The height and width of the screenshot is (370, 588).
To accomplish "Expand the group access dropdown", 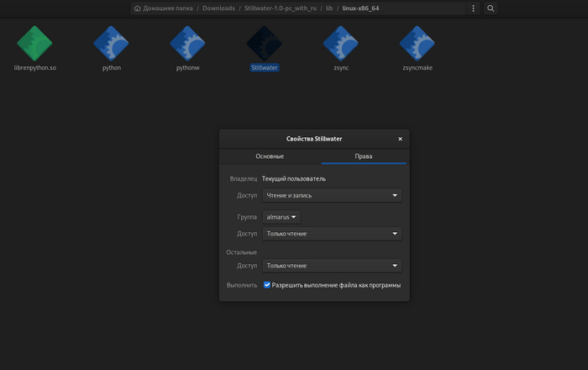I will 331,234.
